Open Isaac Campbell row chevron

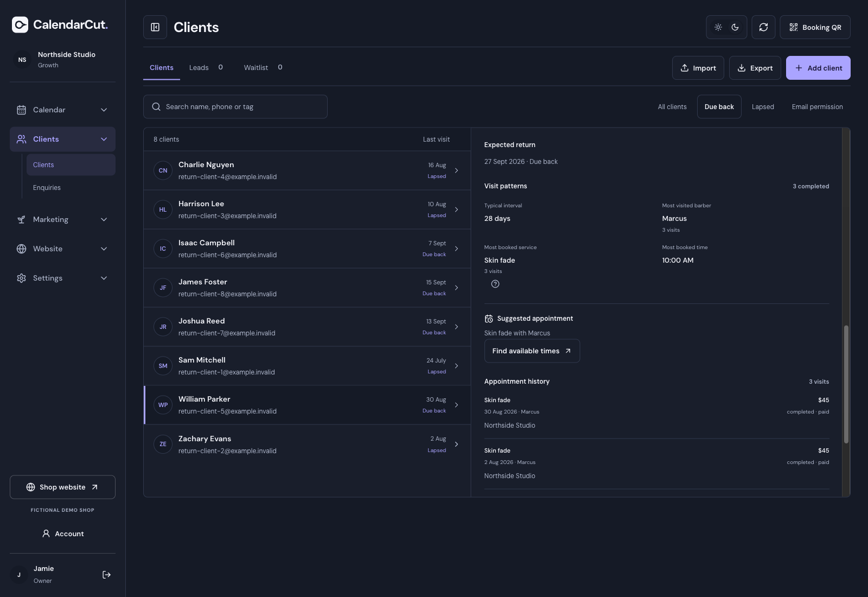[x=456, y=249]
